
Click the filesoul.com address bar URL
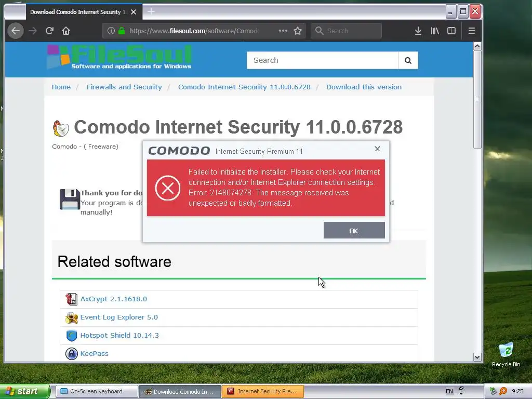(x=194, y=31)
